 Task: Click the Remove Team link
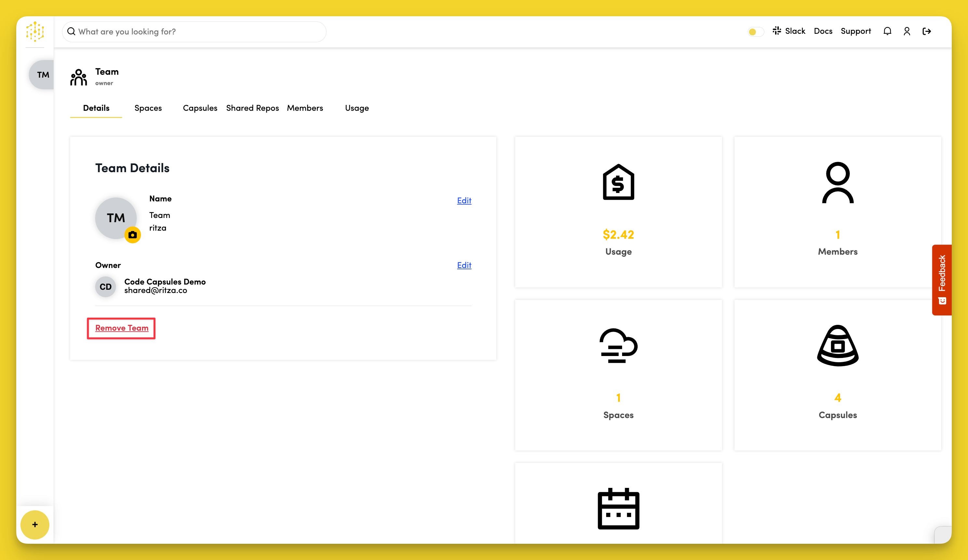121,328
